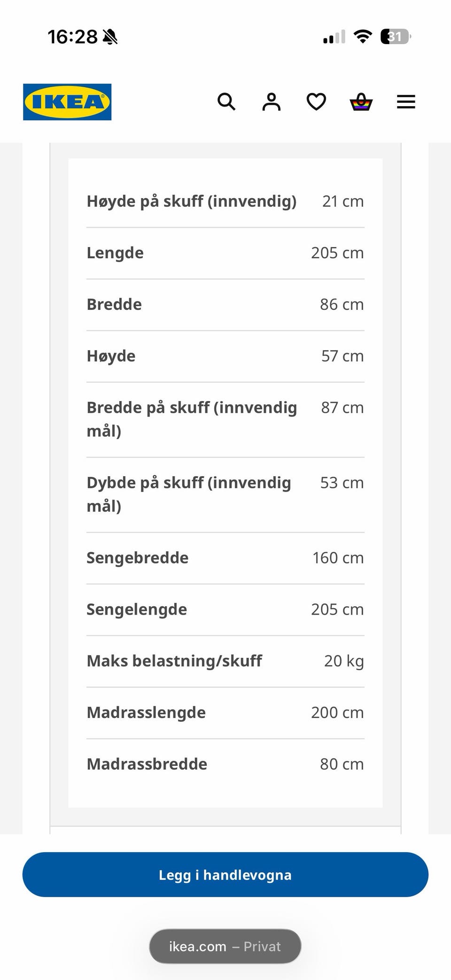Select the Madrasslengde 200 cm row
This screenshot has height=980, width=451.
[225, 713]
